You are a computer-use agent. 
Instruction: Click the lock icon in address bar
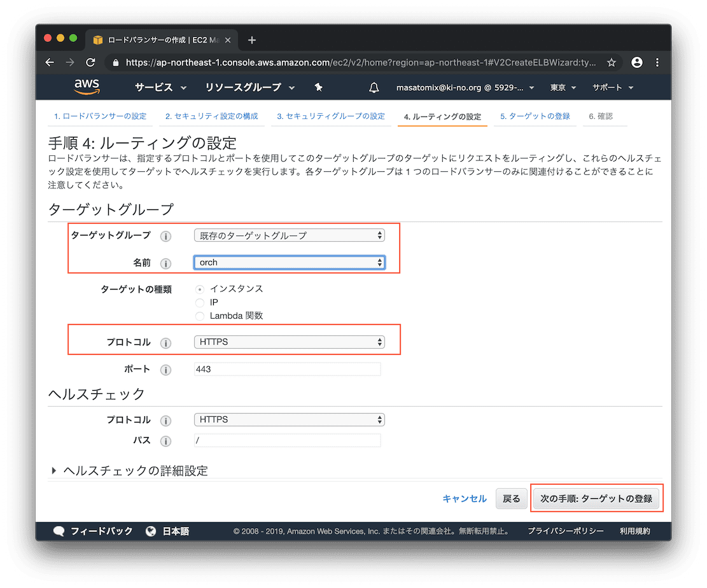pyautogui.click(x=115, y=62)
